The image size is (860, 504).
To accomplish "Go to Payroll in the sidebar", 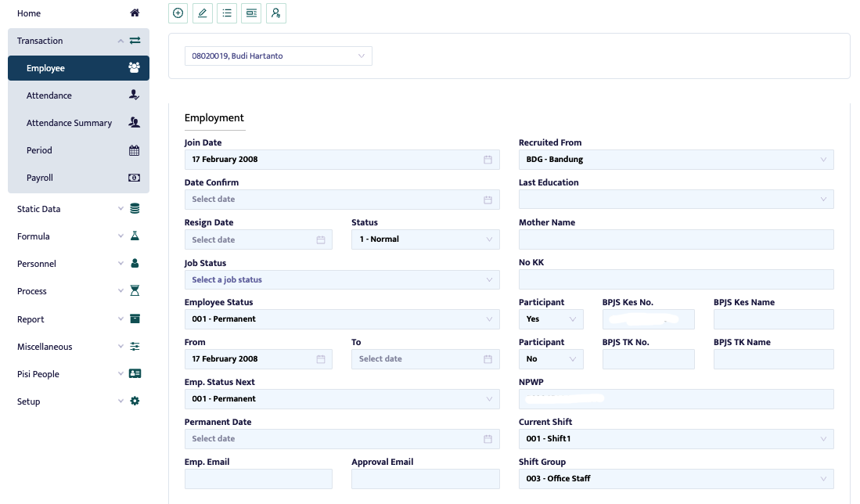I will pyautogui.click(x=40, y=178).
